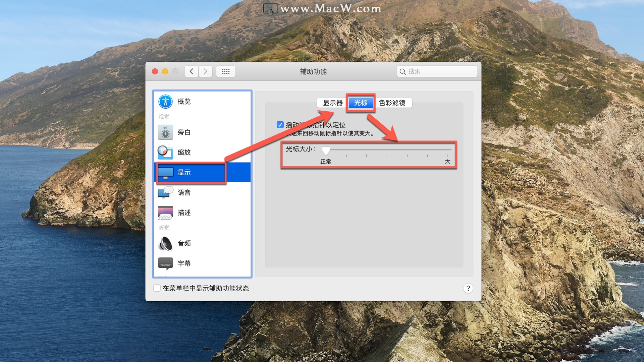The height and width of the screenshot is (362, 644).
Task: Open the Audio (音频) speaker icon
Action: tap(165, 243)
